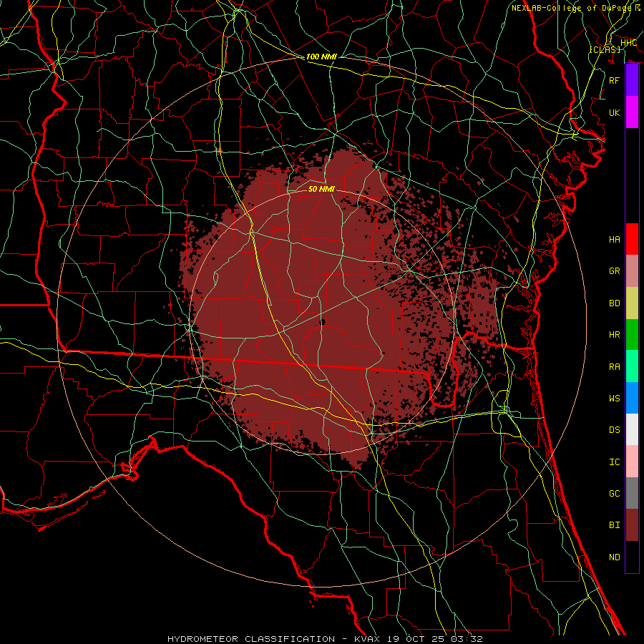Click the "ND" legend label
The width and height of the screenshot is (644, 644).
(614, 557)
